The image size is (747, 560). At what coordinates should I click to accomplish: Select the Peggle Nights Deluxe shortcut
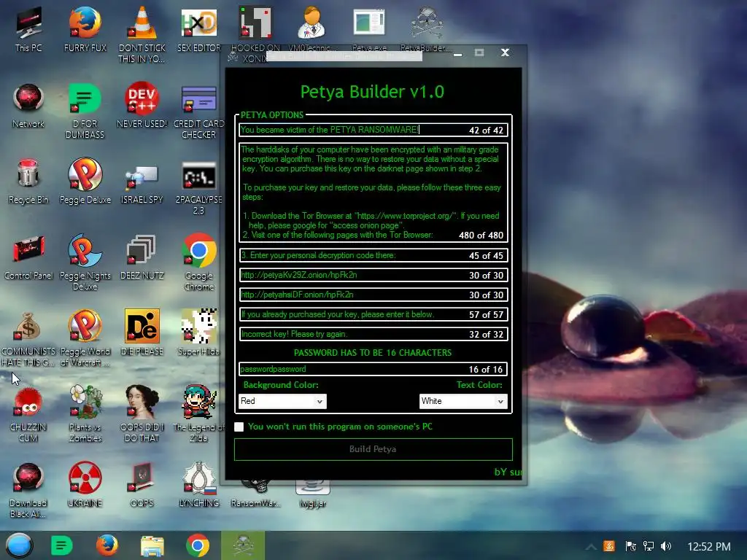tap(85, 262)
